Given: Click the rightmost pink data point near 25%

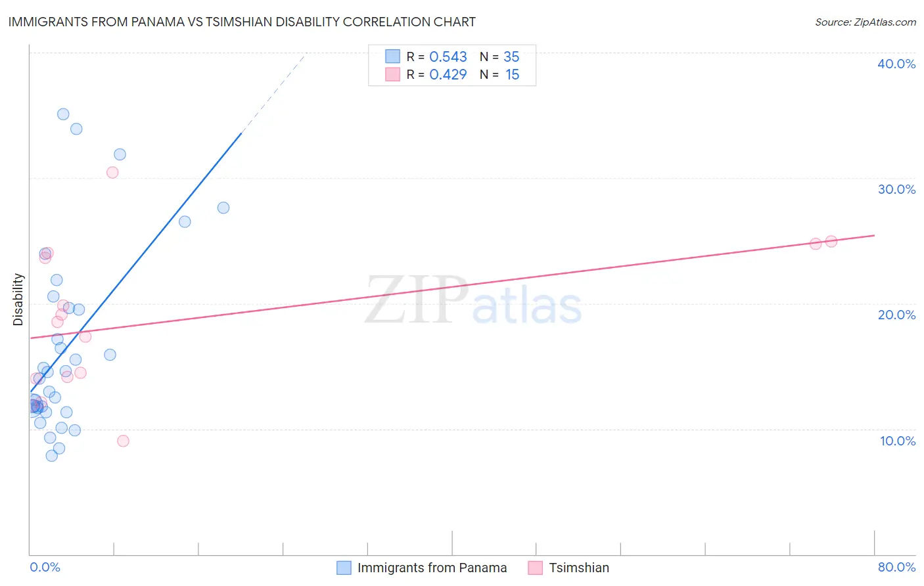Looking at the screenshot, I should click(831, 242).
